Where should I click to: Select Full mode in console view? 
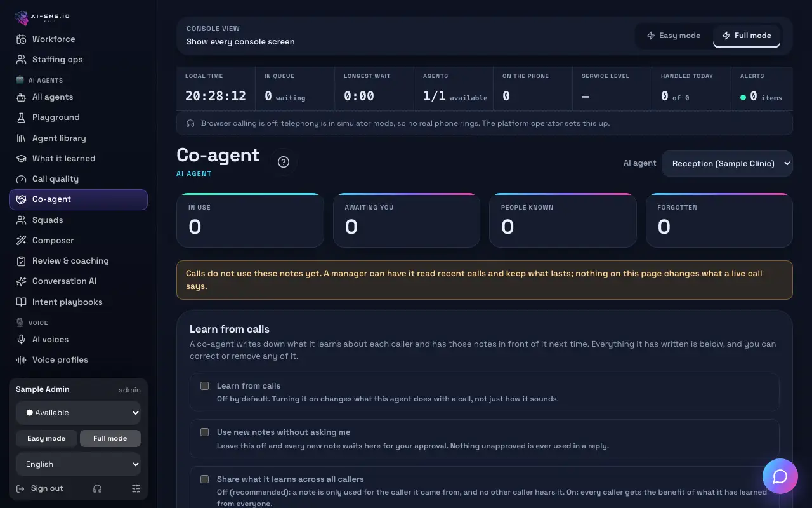(747, 36)
